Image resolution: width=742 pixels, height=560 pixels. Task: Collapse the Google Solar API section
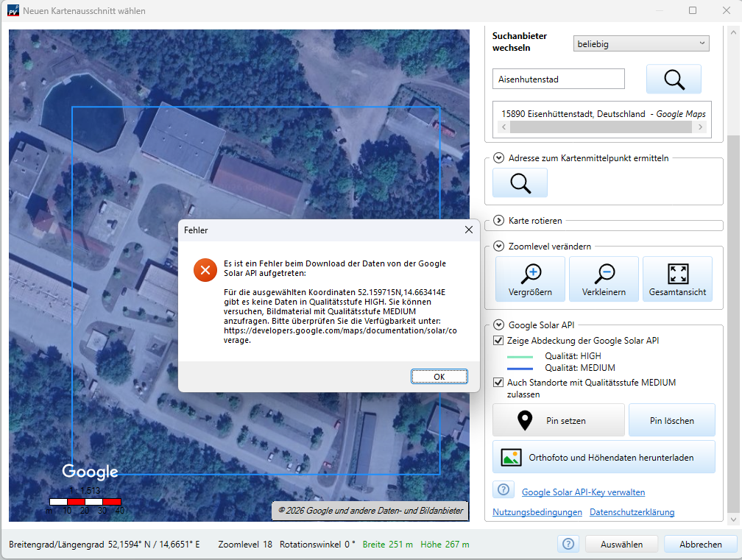(x=499, y=325)
